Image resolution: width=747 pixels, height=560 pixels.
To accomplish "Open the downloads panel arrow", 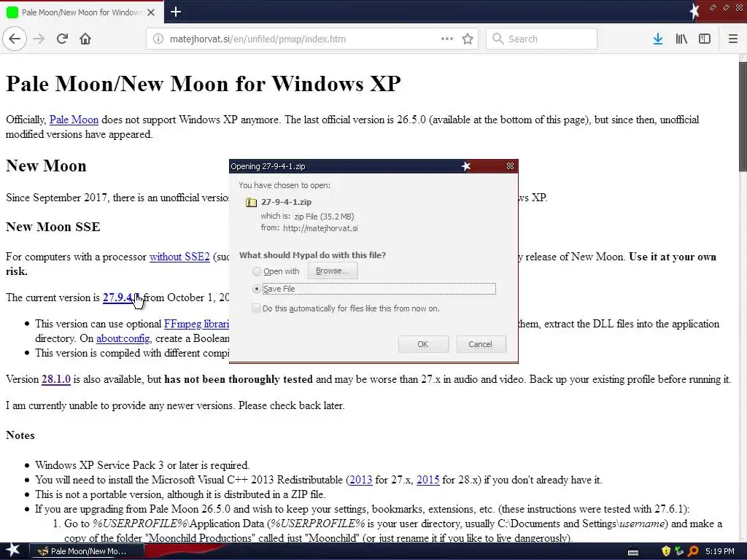I will click(658, 39).
